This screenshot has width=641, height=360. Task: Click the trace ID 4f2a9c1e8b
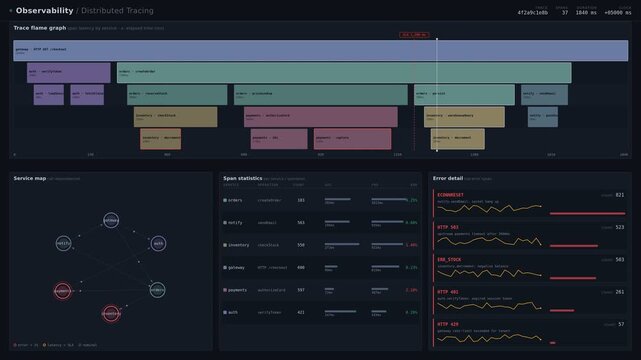point(533,13)
